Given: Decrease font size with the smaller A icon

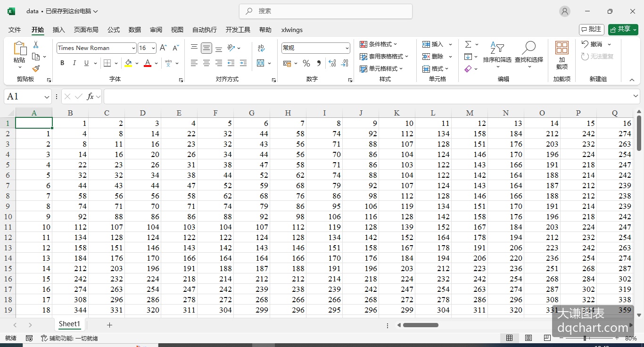Looking at the screenshot, I should [175, 48].
